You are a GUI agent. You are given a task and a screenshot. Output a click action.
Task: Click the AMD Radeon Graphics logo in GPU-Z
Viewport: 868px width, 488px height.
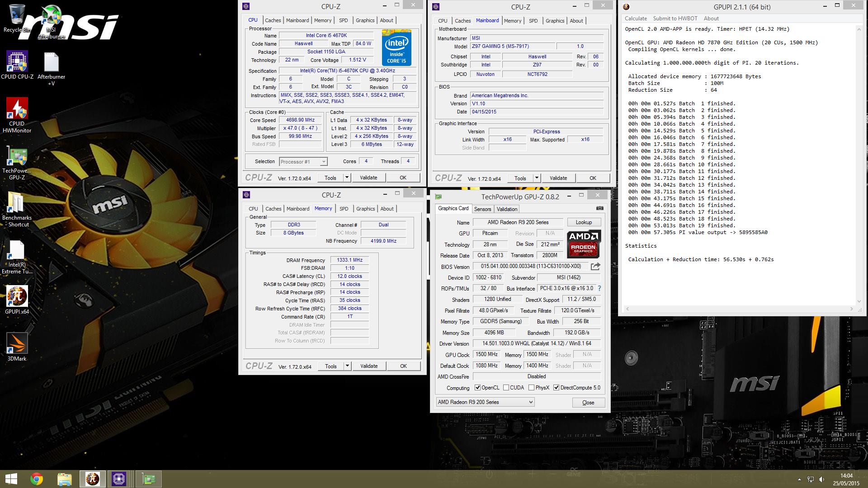pos(584,244)
